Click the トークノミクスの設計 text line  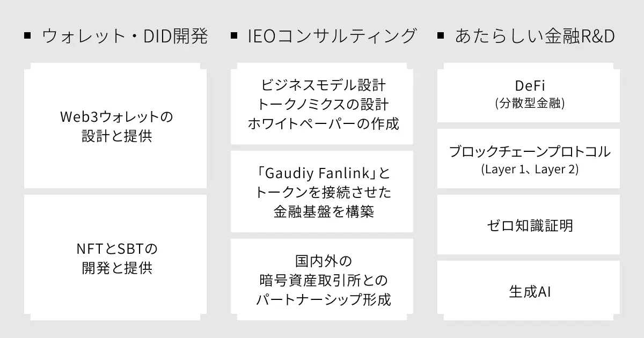click(x=323, y=104)
